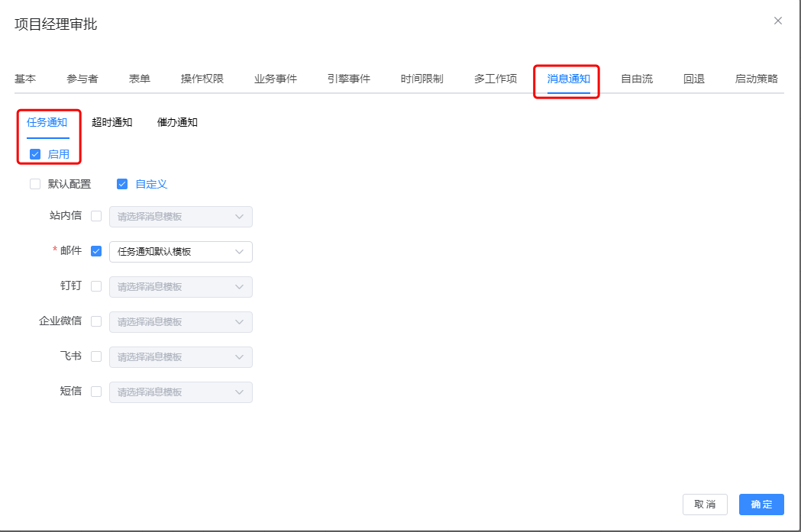
Task: Enable the 站内信 notification checkbox
Action: click(x=96, y=216)
